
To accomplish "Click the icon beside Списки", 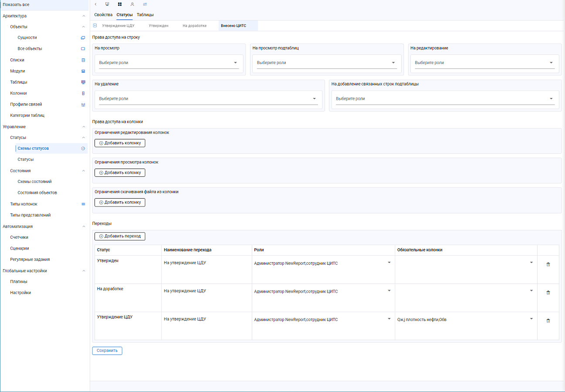I will click(x=83, y=60).
